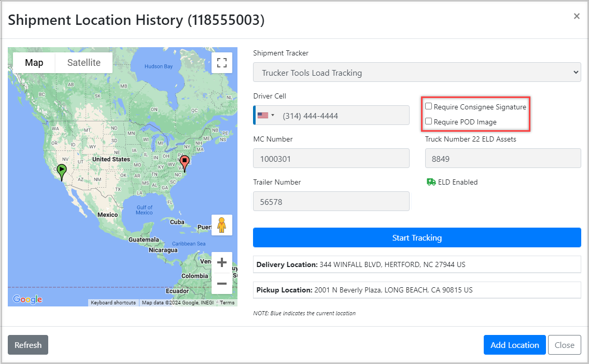Click the Google logo on map
Viewport: 589px width, 364px height.
click(x=27, y=299)
